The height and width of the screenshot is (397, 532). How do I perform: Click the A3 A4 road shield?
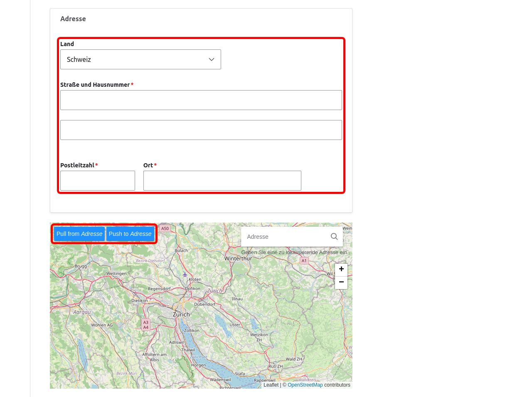[x=145, y=325]
